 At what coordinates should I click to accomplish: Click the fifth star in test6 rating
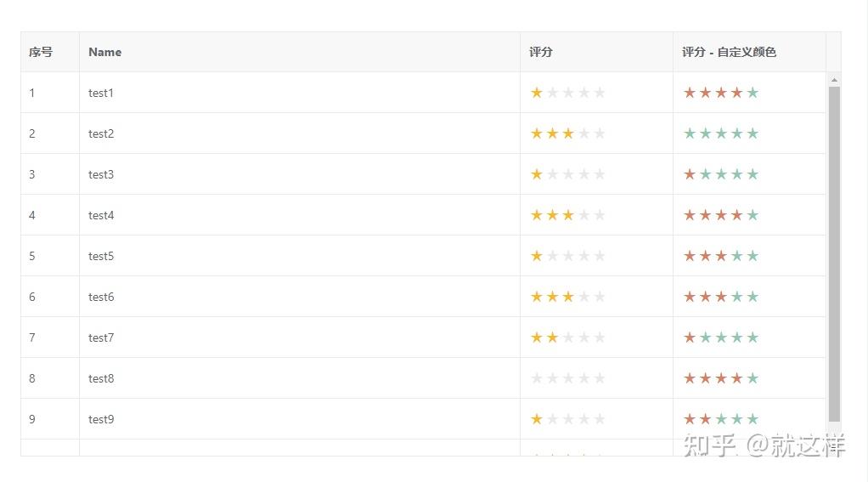pos(600,297)
